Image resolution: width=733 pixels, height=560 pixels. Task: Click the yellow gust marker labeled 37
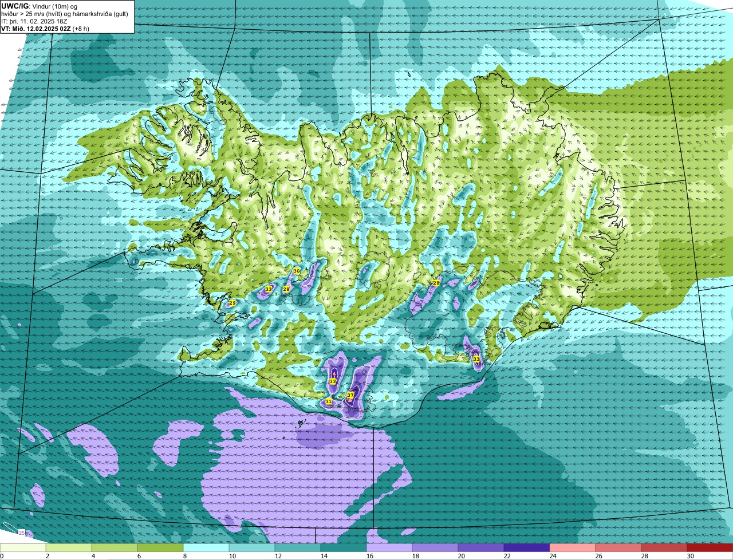tap(350, 395)
